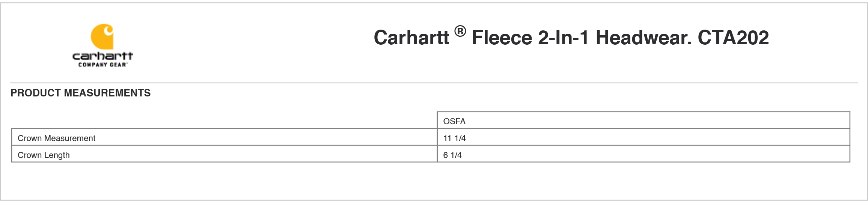Click the word PRODUCT in section heading
The width and height of the screenshot is (868, 203).
36,93
